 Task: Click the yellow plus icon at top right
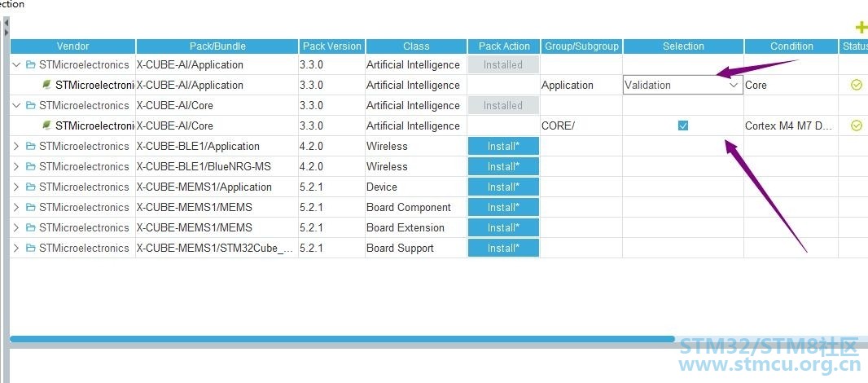(x=861, y=28)
